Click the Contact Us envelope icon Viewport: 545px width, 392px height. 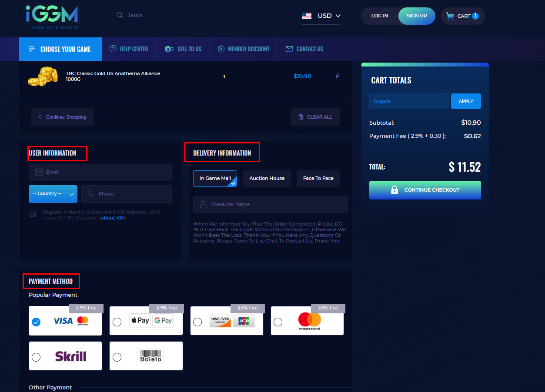pyautogui.click(x=289, y=49)
